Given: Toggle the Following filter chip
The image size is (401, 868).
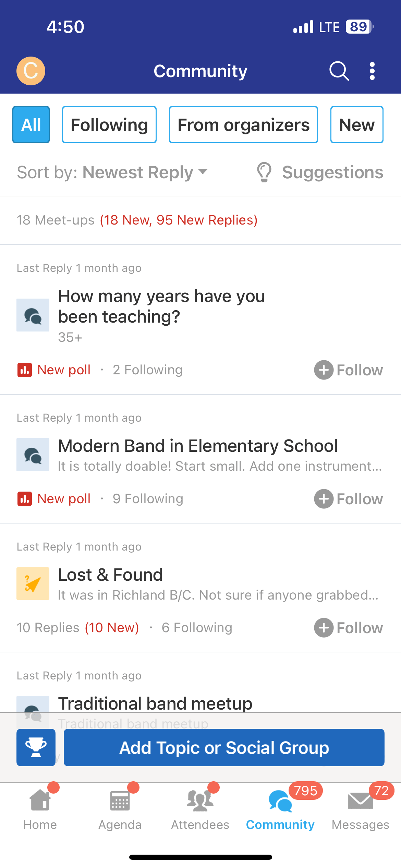Looking at the screenshot, I should [109, 125].
